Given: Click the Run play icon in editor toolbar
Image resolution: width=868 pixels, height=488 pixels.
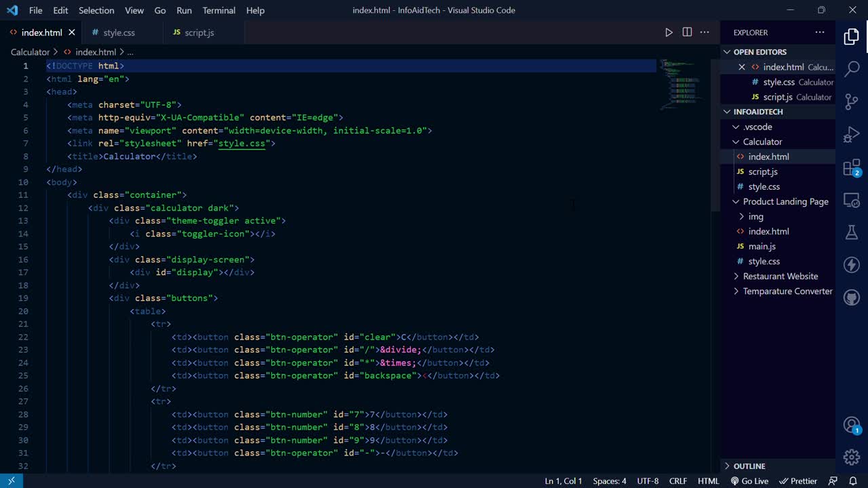Looking at the screenshot, I should click(x=669, y=33).
